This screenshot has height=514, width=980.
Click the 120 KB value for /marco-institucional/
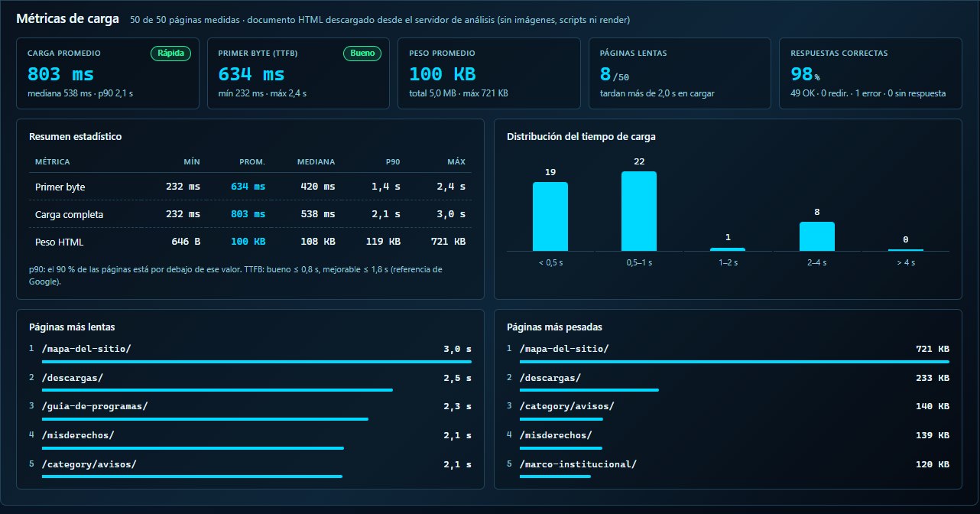pos(933,464)
